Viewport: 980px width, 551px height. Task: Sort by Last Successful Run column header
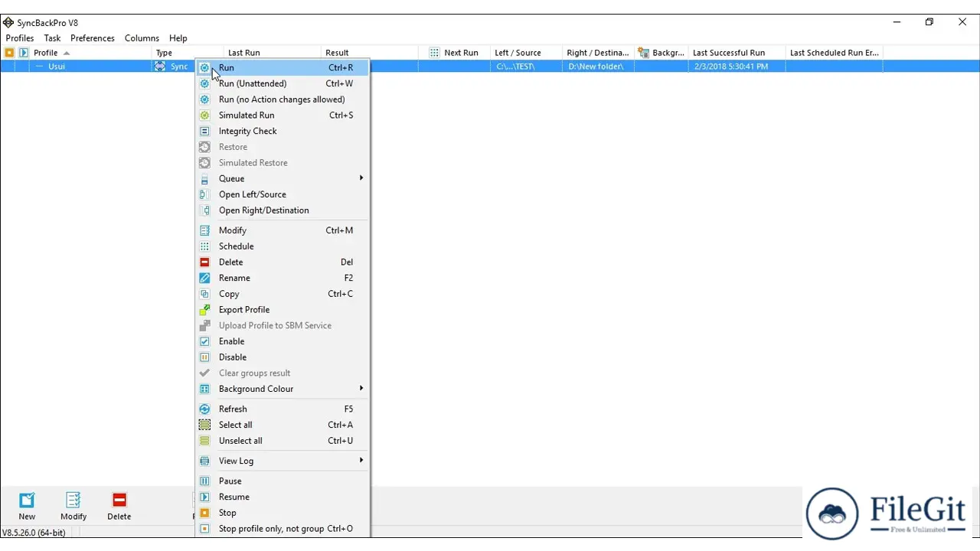coord(737,53)
